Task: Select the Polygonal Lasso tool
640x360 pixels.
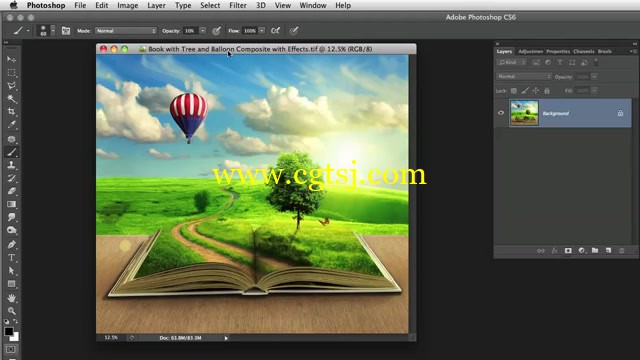Action: tap(11, 86)
